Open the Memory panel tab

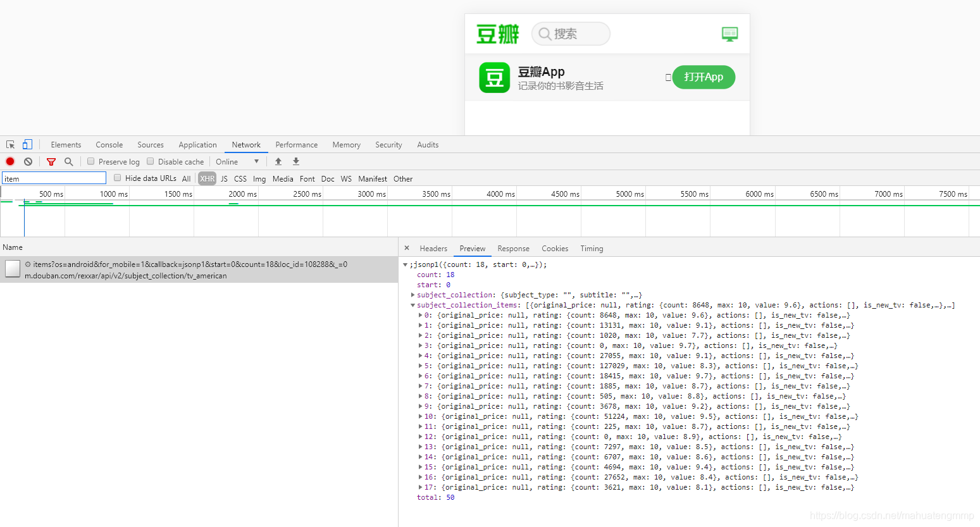[x=347, y=145]
